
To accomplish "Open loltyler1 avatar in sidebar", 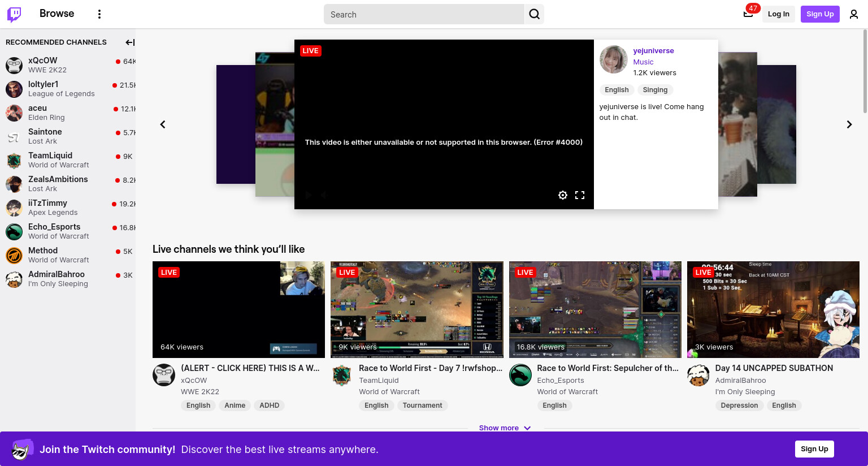I will 14,89.
